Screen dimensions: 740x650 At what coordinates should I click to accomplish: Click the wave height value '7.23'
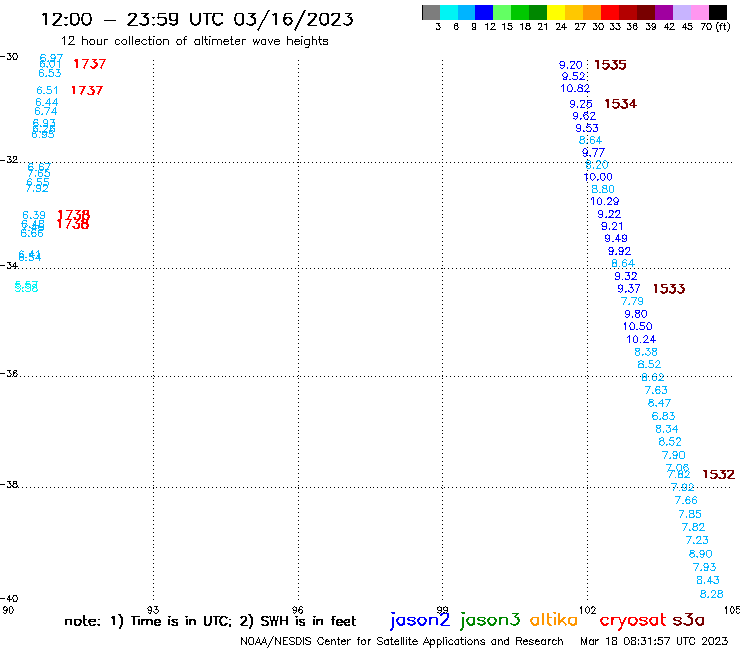tap(697, 540)
